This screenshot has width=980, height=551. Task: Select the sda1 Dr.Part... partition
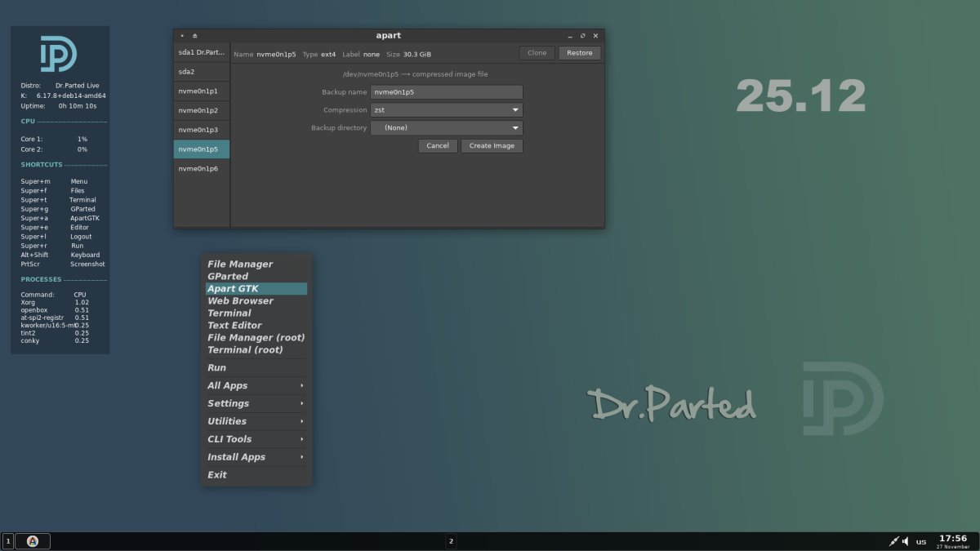point(202,52)
